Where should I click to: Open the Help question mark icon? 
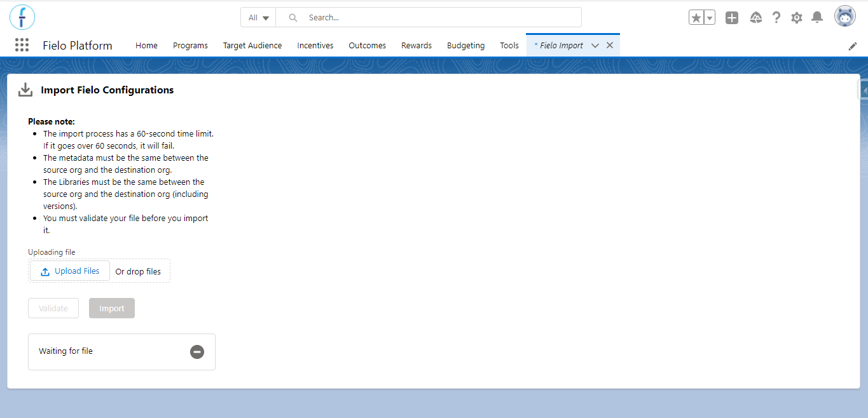point(776,18)
